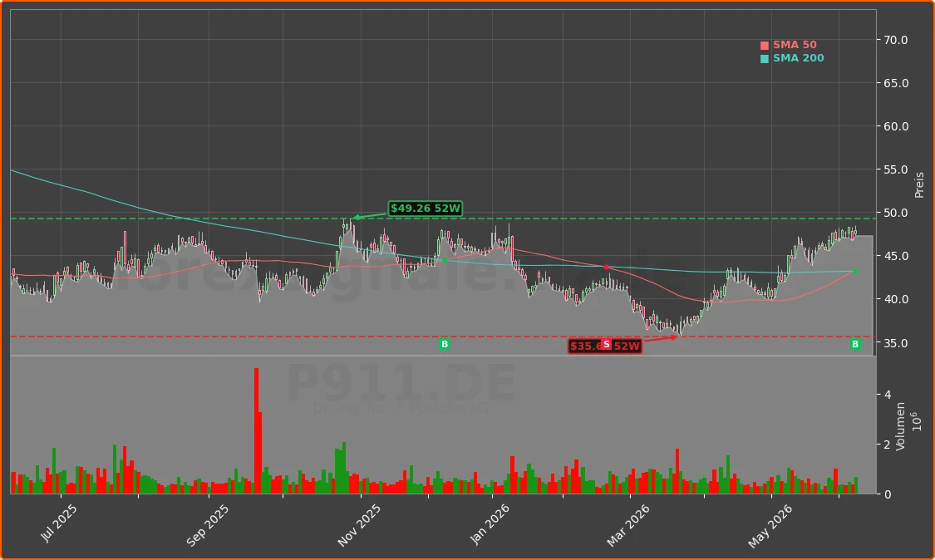Click the 45.0 price axis tick
This screenshot has width=935, height=560.
click(896, 256)
